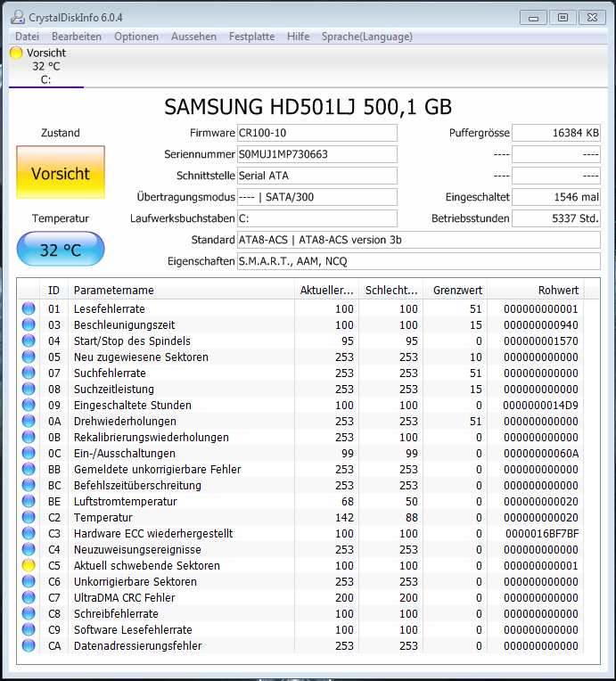Click the blue status dot for Drehwiederholungen
This screenshot has width=616, height=681.
pos(29,421)
